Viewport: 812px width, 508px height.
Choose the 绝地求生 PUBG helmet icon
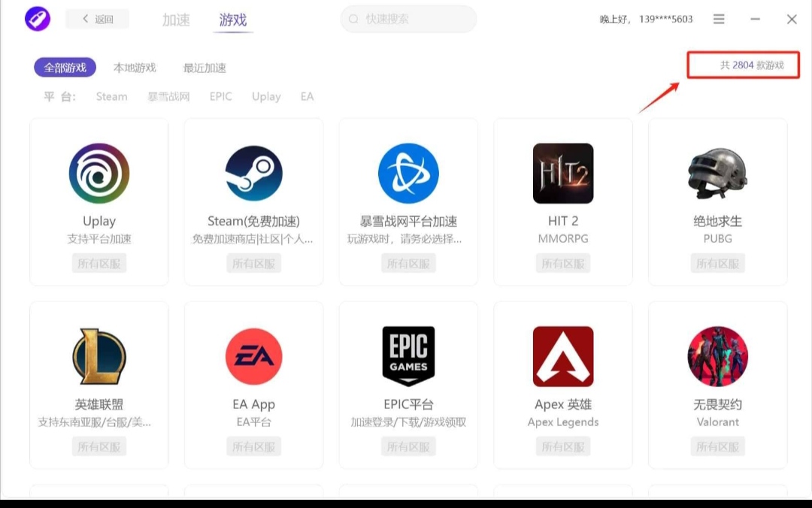coord(717,174)
